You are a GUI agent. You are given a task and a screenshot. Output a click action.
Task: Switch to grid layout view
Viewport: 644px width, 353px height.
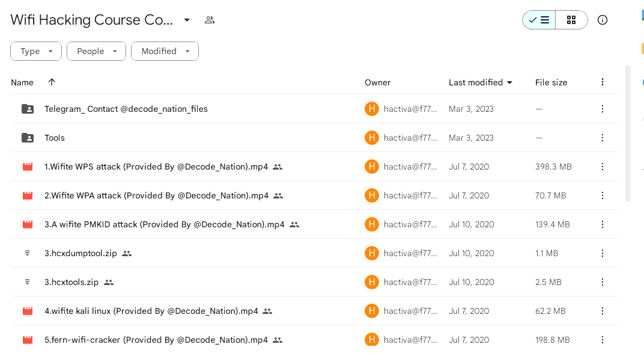(x=571, y=20)
